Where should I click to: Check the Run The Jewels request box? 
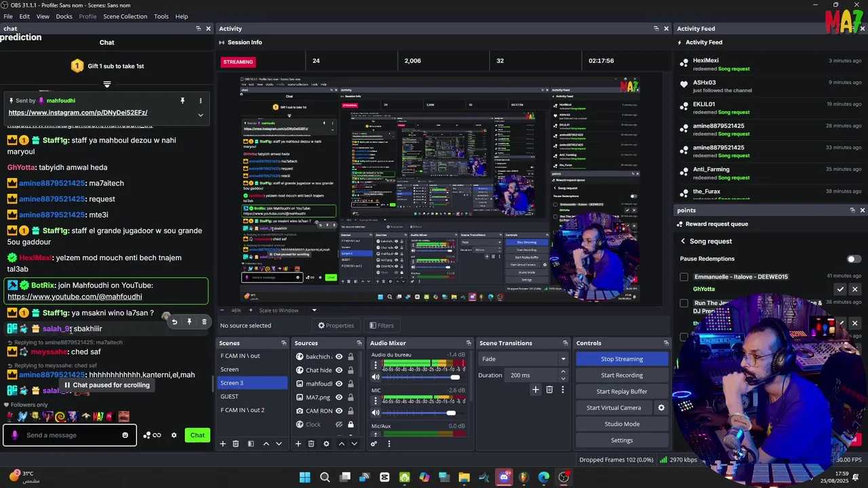point(684,303)
